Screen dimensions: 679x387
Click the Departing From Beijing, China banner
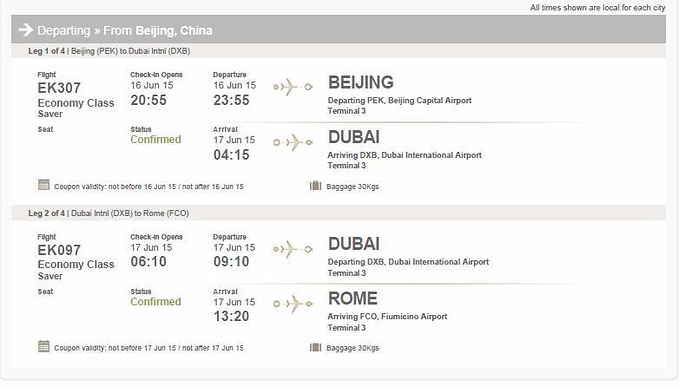coord(339,30)
